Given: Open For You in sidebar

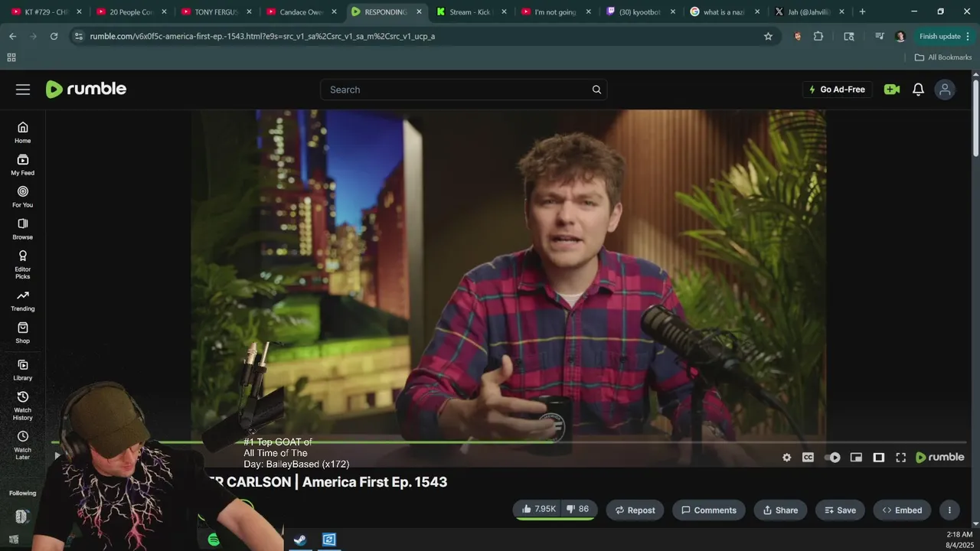Looking at the screenshot, I should pos(23,197).
